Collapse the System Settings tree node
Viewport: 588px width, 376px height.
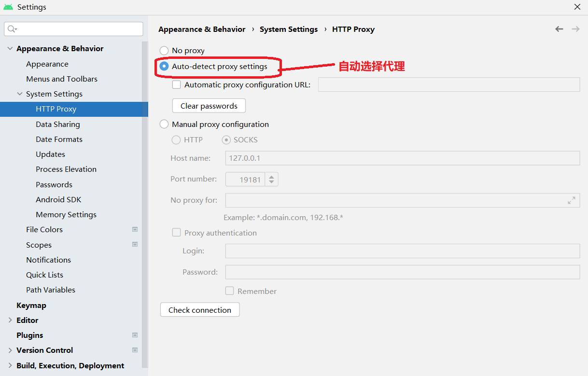(20, 94)
